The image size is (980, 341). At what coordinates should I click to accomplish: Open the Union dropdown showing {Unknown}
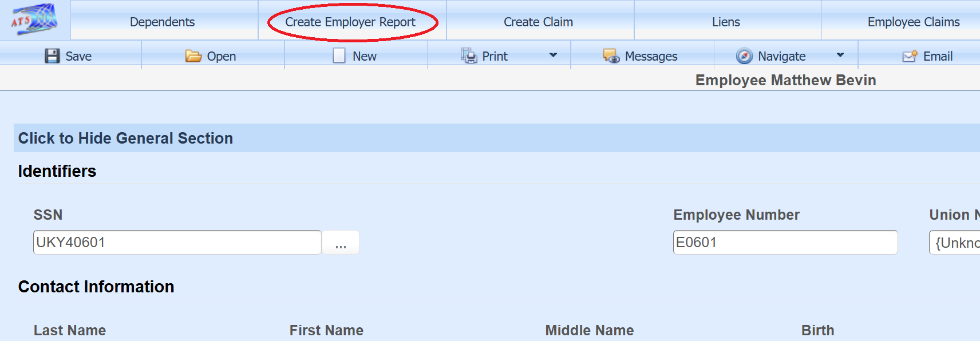tap(955, 243)
